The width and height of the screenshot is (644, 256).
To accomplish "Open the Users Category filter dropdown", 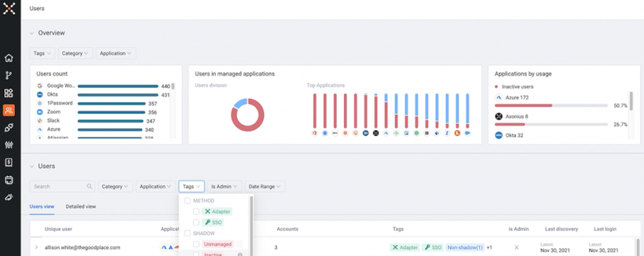I will pyautogui.click(x=116, y=187).
